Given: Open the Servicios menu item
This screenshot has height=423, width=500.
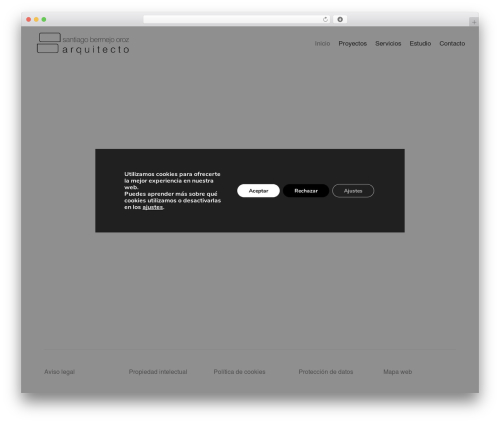Looking at the screenshot, I should [388, 44].
